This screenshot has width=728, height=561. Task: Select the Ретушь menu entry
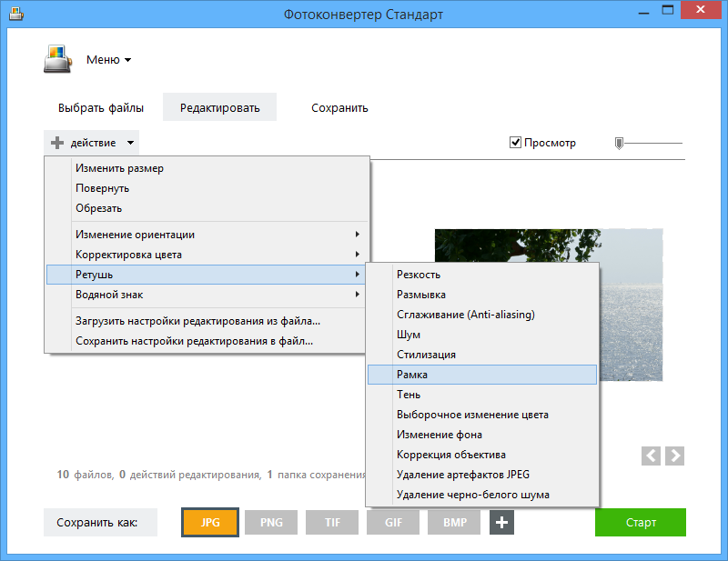[207, 275]
